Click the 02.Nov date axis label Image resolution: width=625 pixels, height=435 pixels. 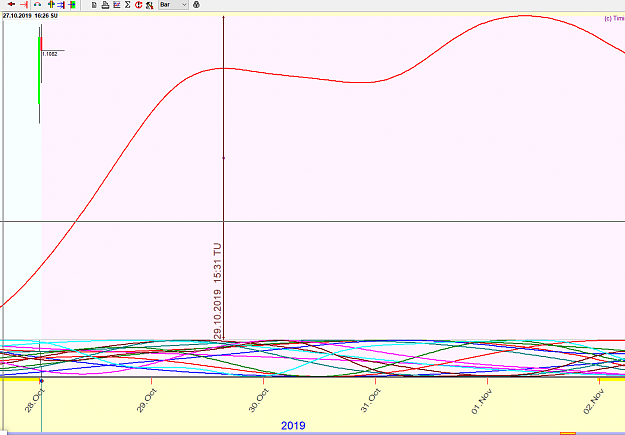594,401
